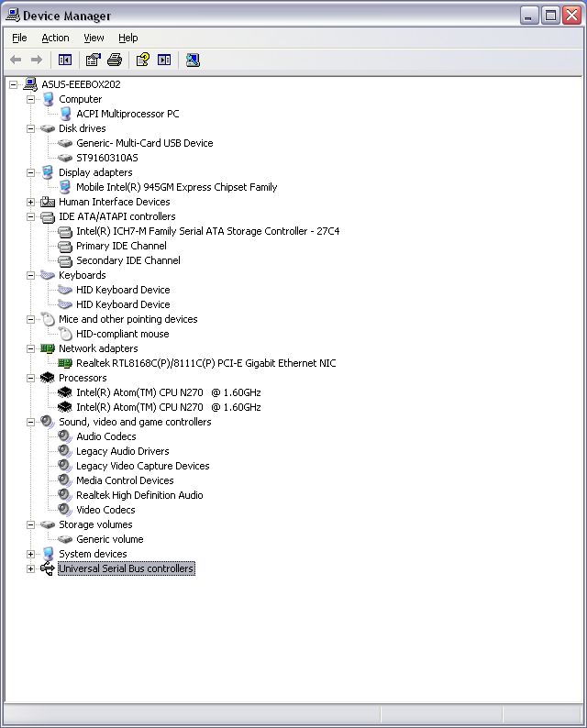Collapse IDE ATA/ATAPI controllers category
Screen dimensions: 587x728
(x=30, y=216)
